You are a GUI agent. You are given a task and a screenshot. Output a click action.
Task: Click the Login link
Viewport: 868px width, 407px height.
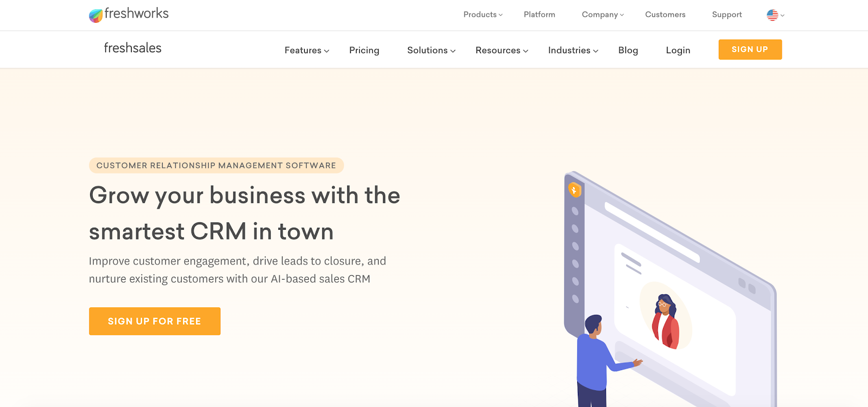click(678, 50)
